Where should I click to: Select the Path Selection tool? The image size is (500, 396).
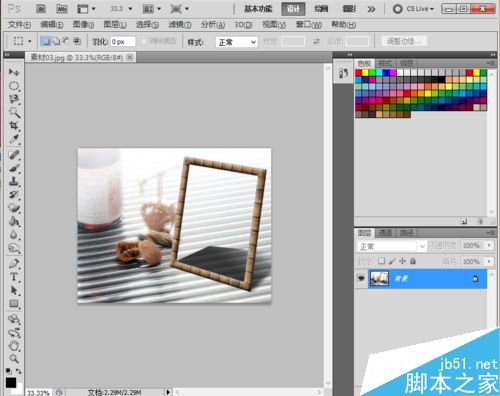[x=14, y=290]
